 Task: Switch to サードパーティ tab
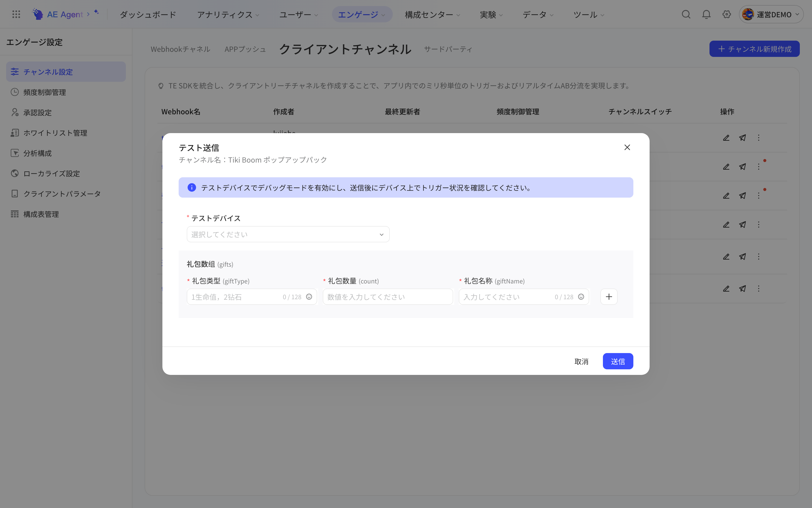pos(448,49)
